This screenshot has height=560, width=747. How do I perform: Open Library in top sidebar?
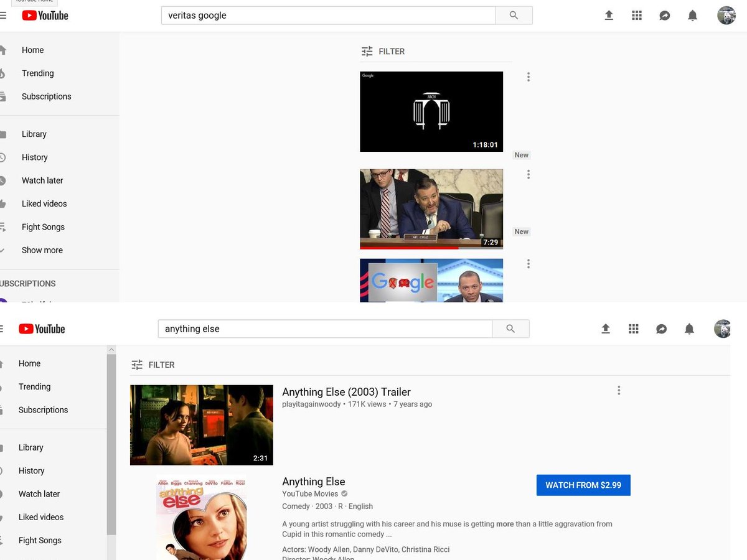34,134
